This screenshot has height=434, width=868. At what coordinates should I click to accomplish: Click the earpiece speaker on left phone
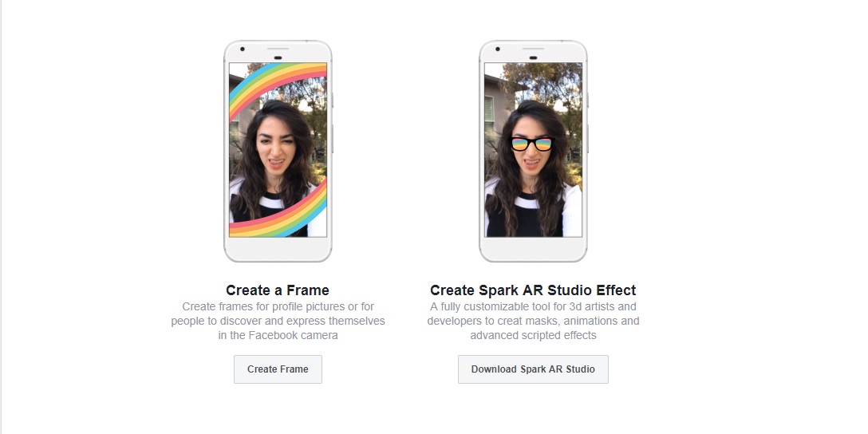click(278, 49)
